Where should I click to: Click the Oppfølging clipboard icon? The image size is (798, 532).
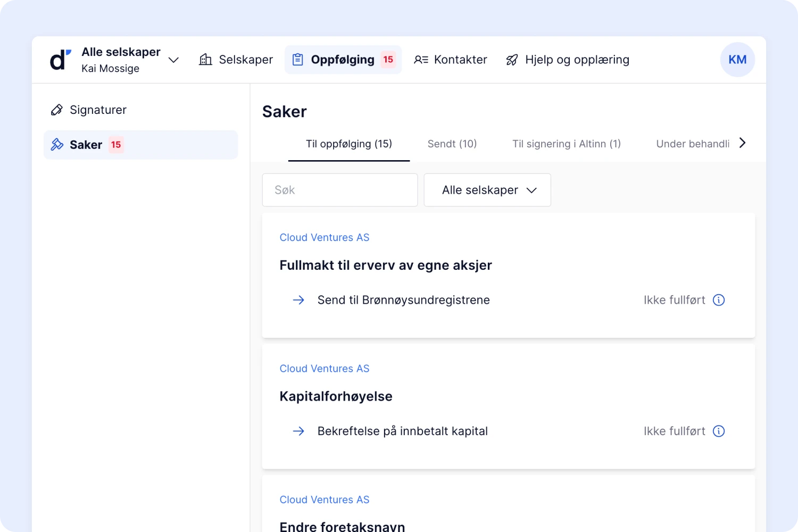[298, 60]
